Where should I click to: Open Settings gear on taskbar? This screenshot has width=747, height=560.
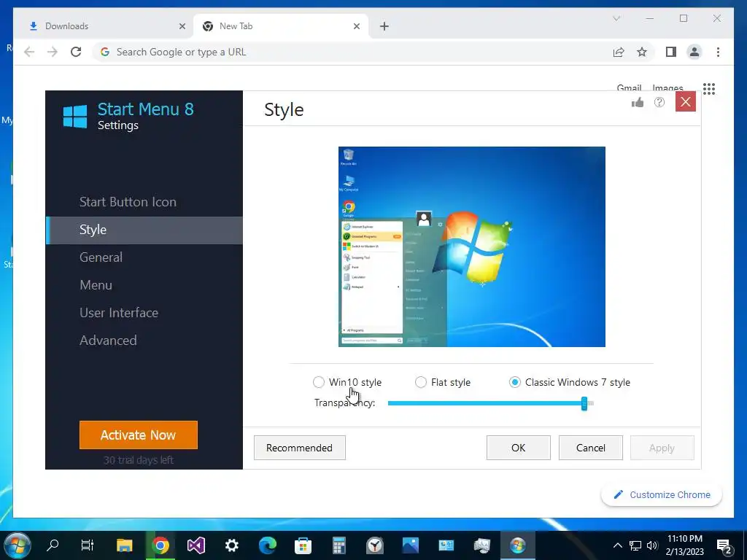232,545
